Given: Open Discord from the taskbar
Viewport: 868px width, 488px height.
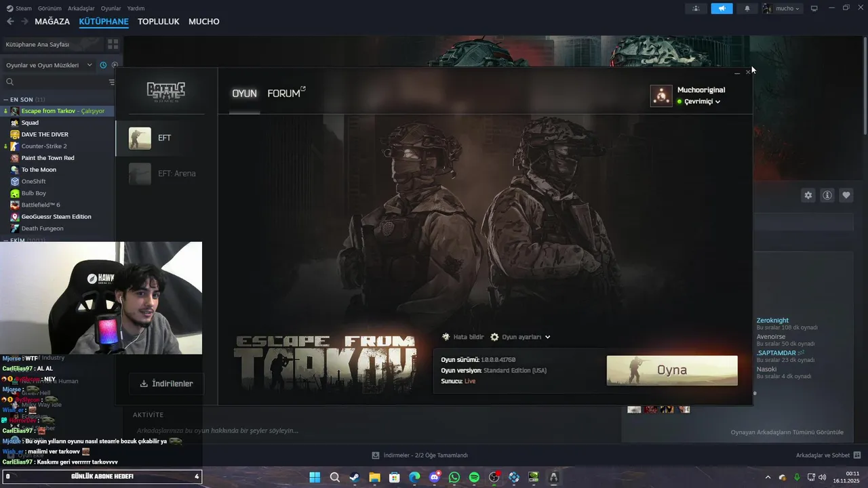Looking at the screenshot, I should pos(434,477).
